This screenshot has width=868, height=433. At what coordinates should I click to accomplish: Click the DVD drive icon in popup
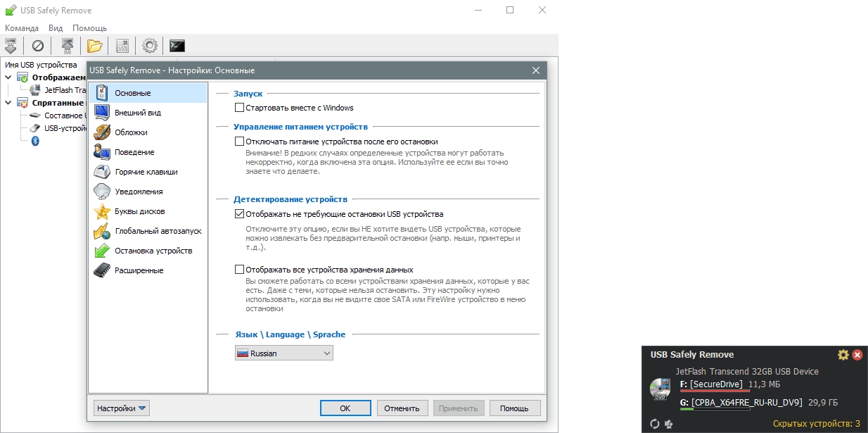(660, 389)
